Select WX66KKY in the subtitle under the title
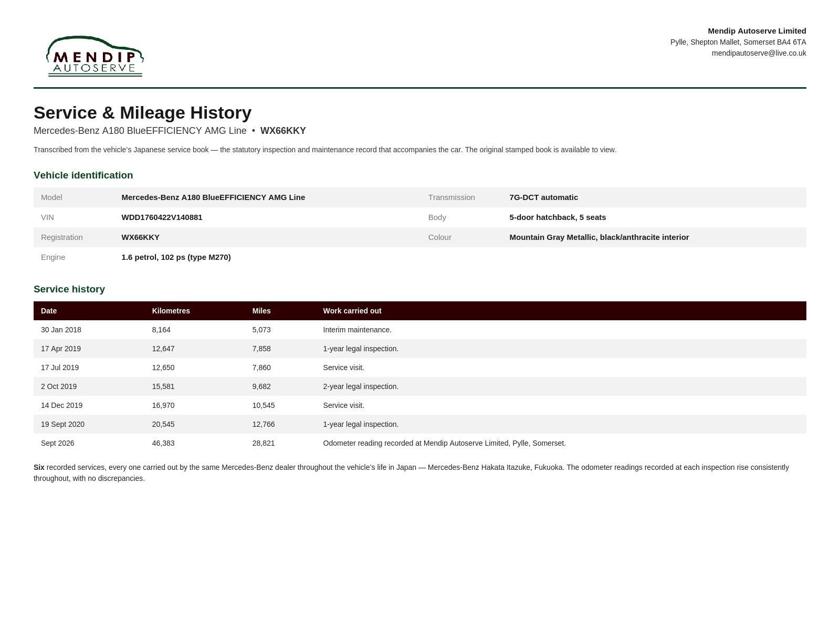The image size is (840, 630). [283, 131]
